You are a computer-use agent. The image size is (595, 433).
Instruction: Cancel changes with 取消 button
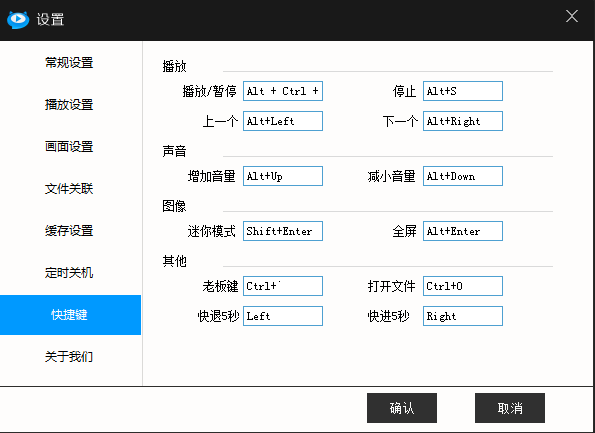coord(510,408)
